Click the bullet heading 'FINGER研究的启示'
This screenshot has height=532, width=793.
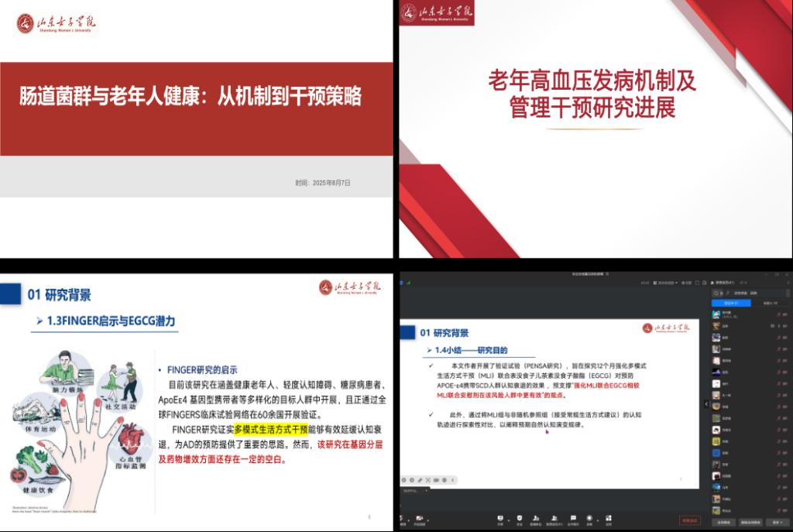coord(202,369)
